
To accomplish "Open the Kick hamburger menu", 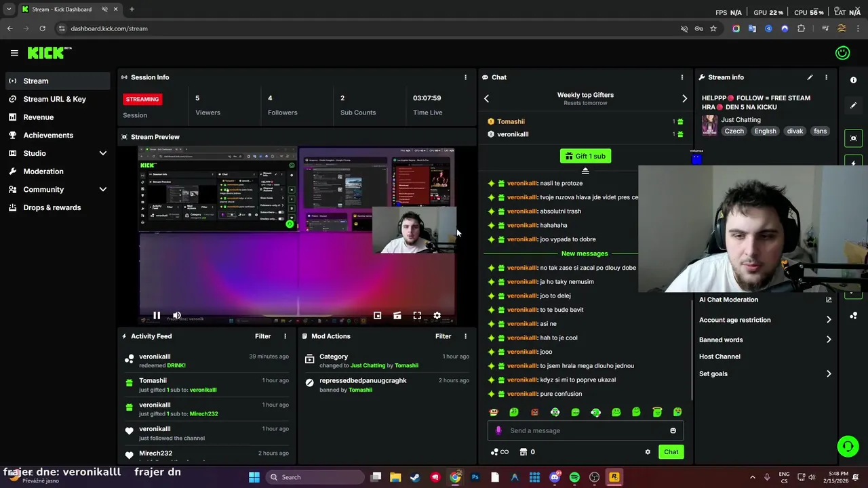I will point(14,53).
